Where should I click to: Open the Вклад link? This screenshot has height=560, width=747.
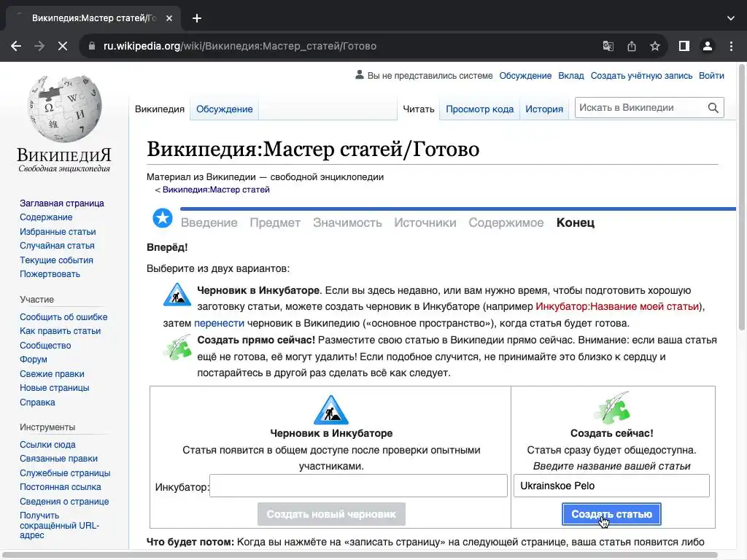point(570,76)
